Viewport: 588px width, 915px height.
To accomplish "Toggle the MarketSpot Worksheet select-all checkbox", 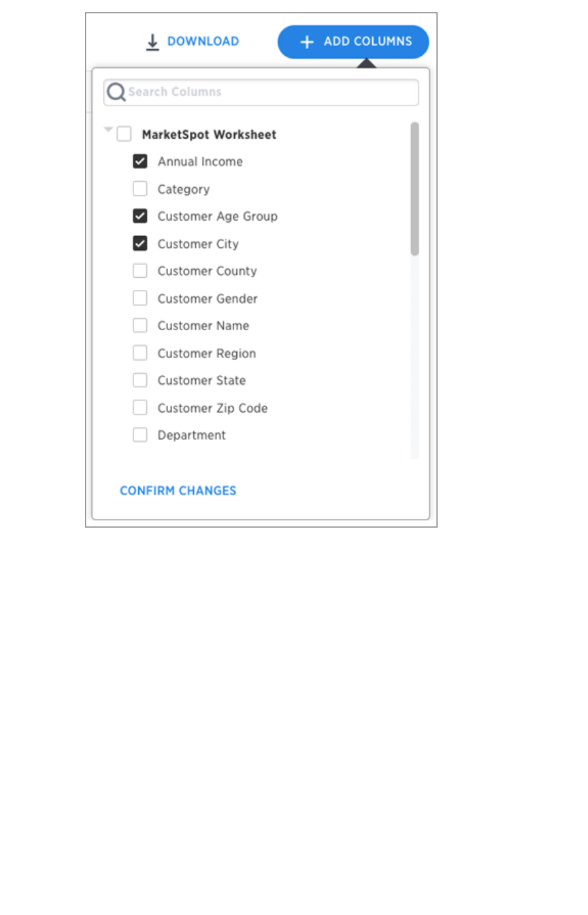I will 124,134.
